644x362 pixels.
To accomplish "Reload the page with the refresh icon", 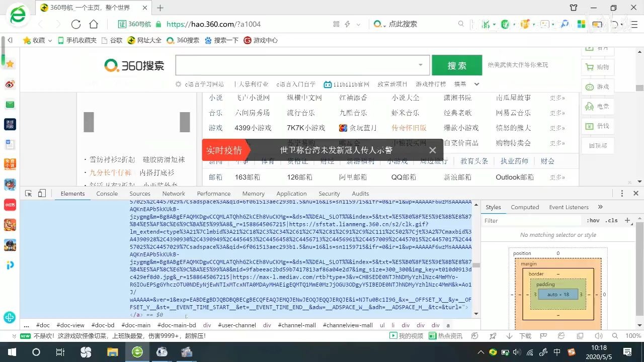I will (76, 24).
